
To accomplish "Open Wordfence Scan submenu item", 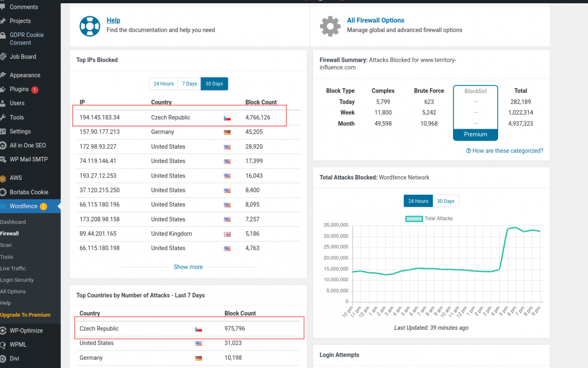I will point(6,245).
